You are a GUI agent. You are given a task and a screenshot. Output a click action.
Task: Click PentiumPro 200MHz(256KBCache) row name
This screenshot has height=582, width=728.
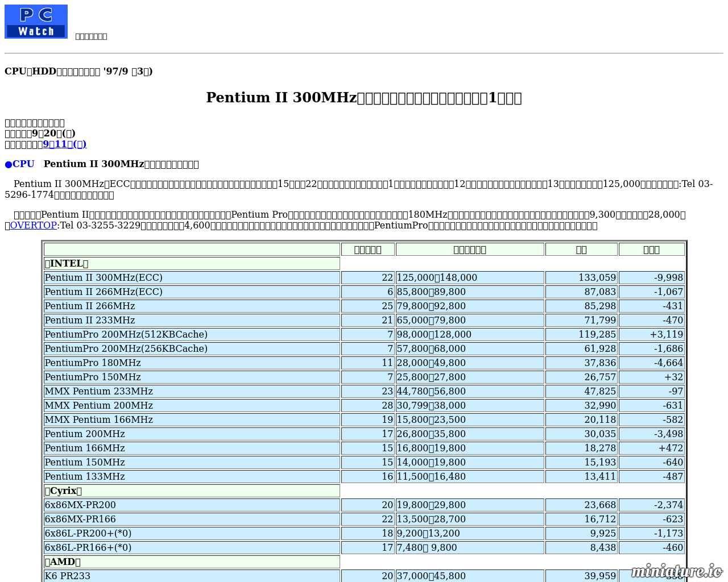tap(126, 348)
